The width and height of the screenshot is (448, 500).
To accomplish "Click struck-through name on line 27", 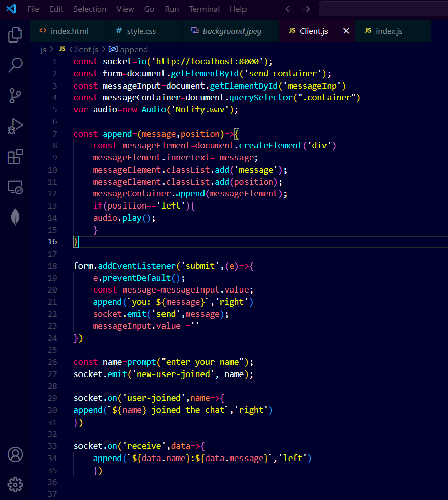I will coord(234,374).
